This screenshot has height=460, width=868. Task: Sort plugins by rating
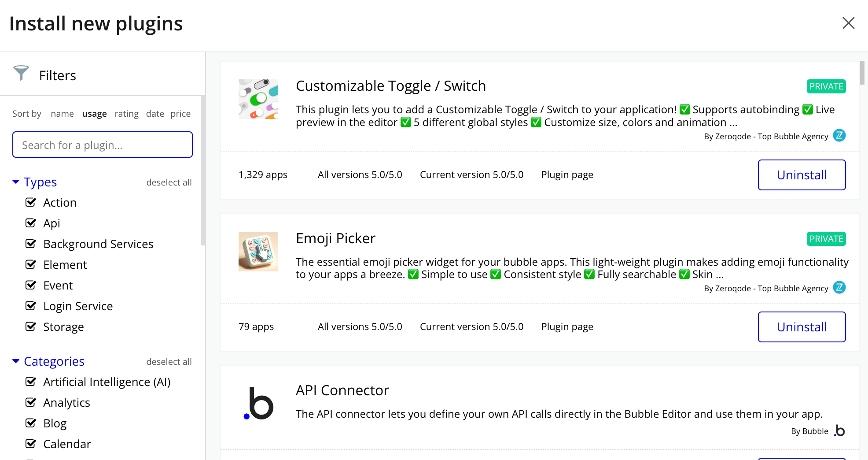[x=126, y=114]
